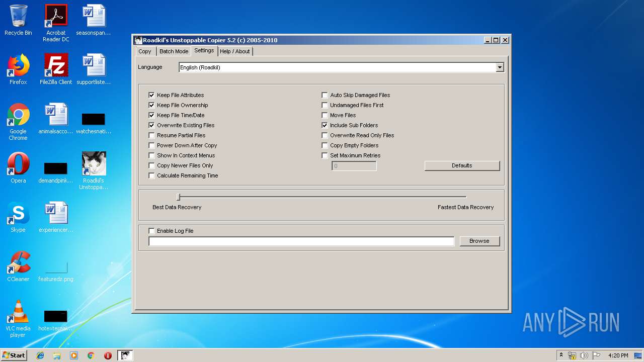
Task: Uncheck Keep File Ownership
Action: click(x=151, y=105)
